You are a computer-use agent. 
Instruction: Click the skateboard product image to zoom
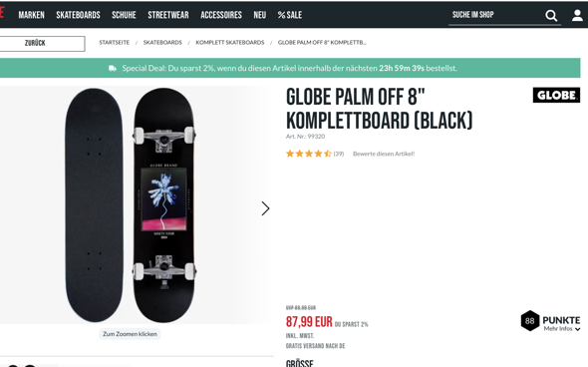pos(131,204)
